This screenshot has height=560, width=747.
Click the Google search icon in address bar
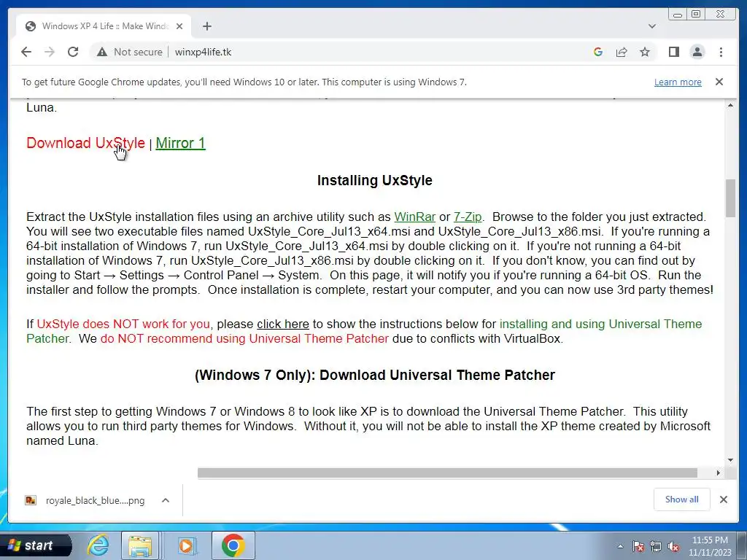tap(598, 52)
